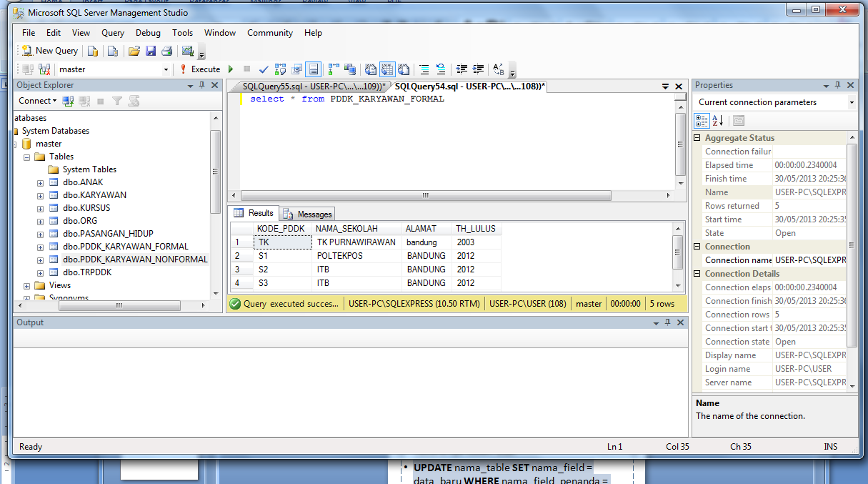
Task: Open active files dropdown arrow beside query tabs
Action: pos(665,87)
